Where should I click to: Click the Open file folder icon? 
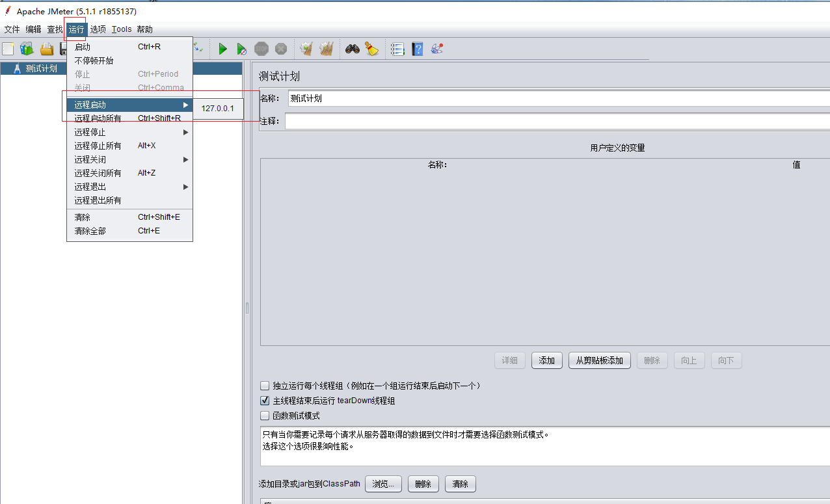(47, 49)
